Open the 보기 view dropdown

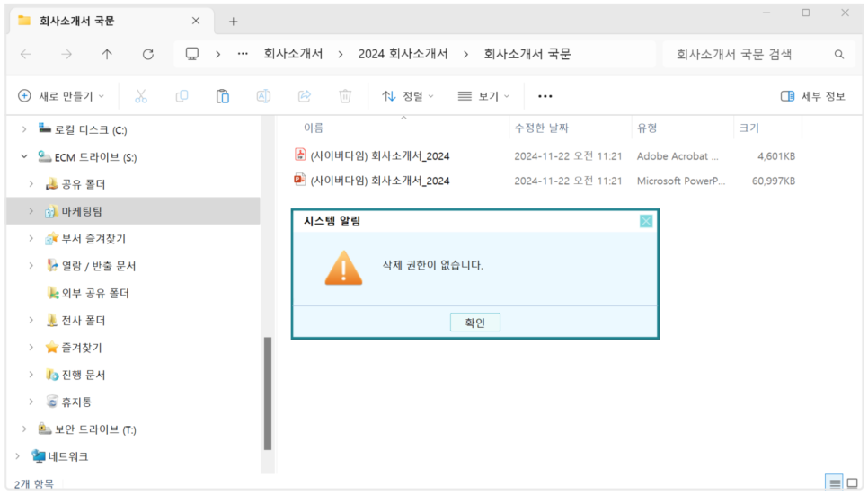click(483, 96)
